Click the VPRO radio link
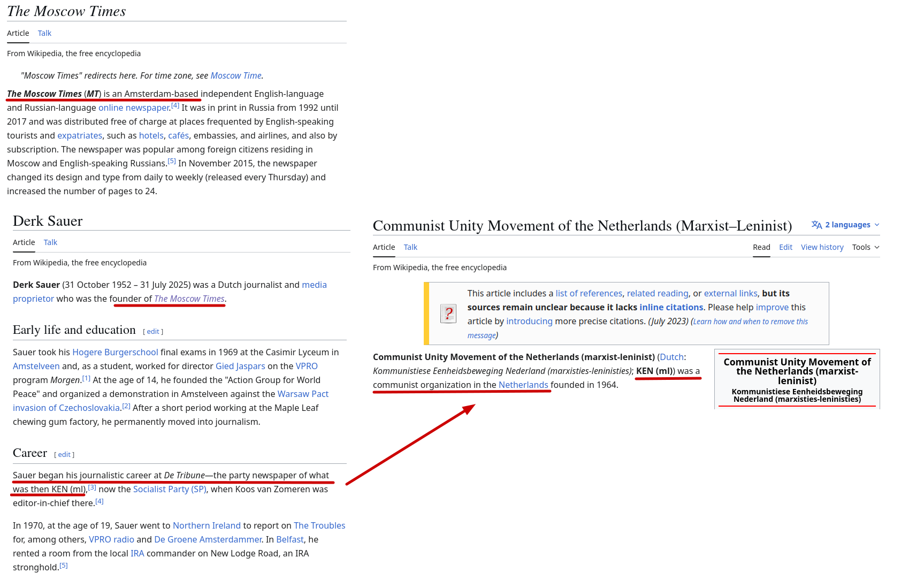The image size is (901, 588). coord(111,539)
